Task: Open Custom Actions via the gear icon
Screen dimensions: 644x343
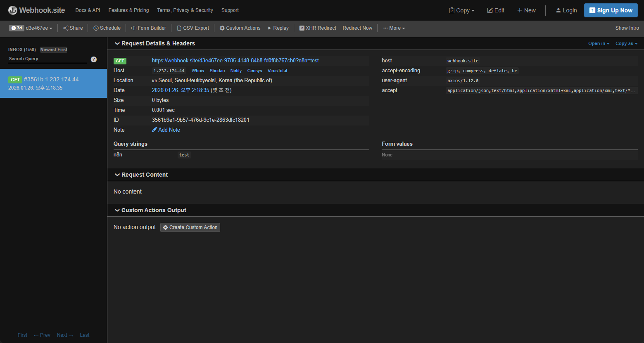Action: pyautogui.click(x=222, y=28)
